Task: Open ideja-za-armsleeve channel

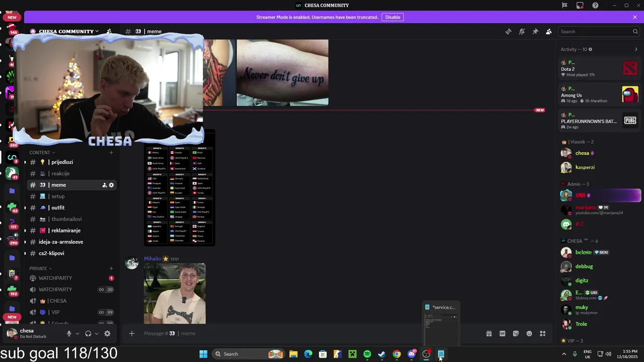Action: point(72,242)
